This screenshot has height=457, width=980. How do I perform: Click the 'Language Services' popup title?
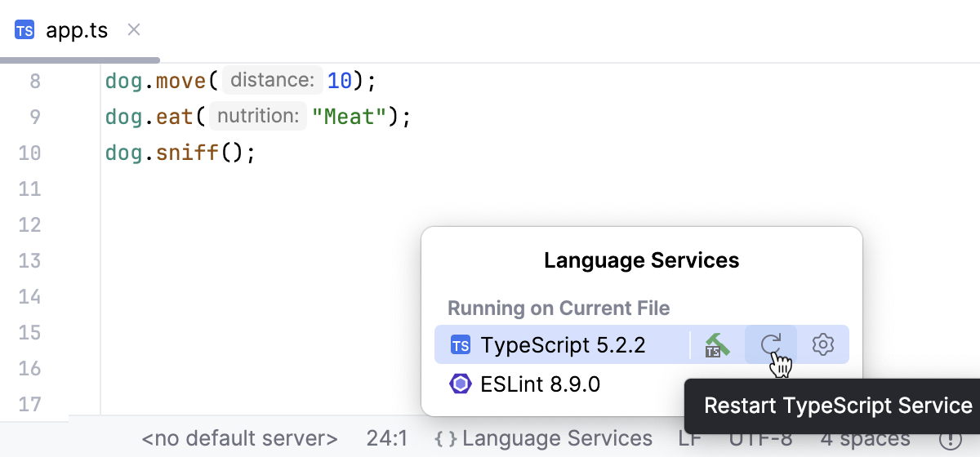coord(642,260)
